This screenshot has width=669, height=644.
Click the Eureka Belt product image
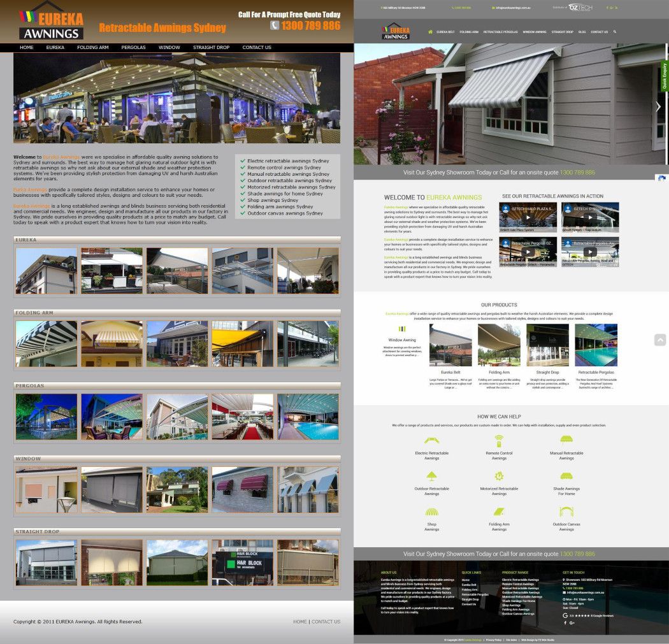[x=450, y=345]
